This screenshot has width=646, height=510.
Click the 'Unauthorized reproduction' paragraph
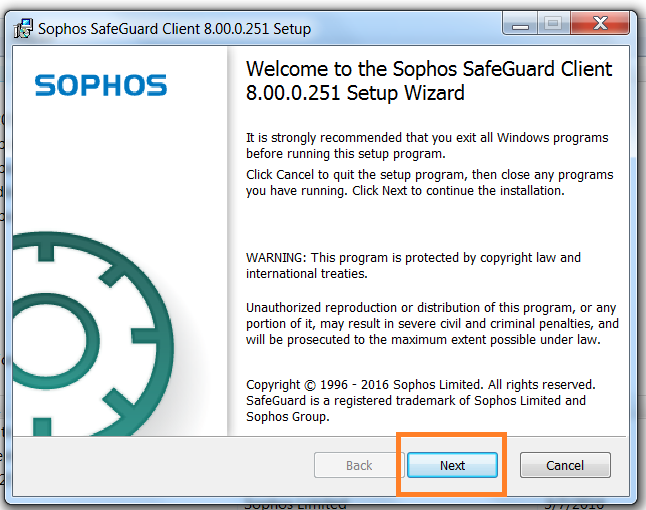(x=432, y=323)
